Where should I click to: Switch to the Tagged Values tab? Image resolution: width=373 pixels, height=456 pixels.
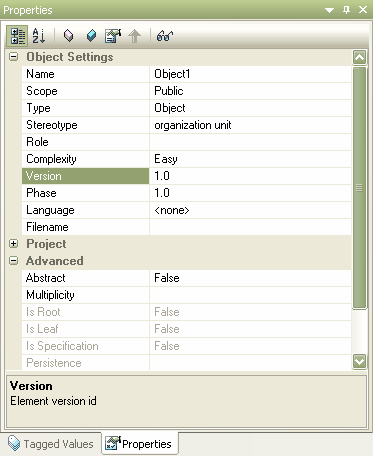click(x=51, y=444)
